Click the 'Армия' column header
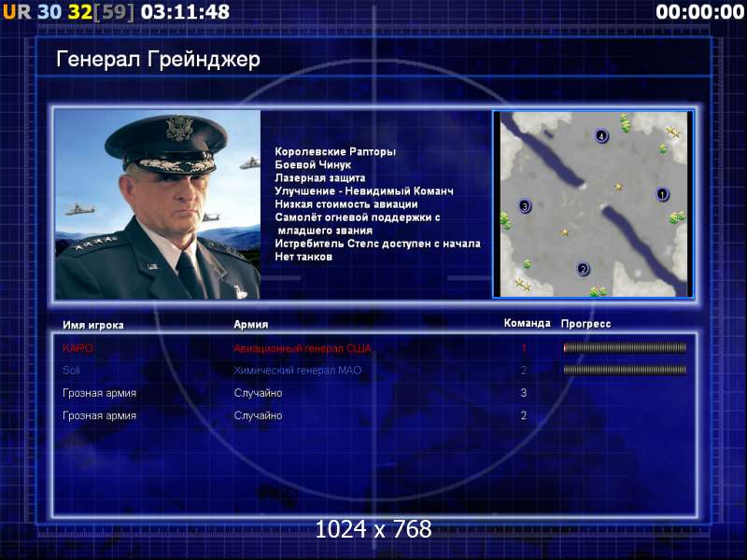The width and height of the screenshot is (747, 560). (251, 324)
